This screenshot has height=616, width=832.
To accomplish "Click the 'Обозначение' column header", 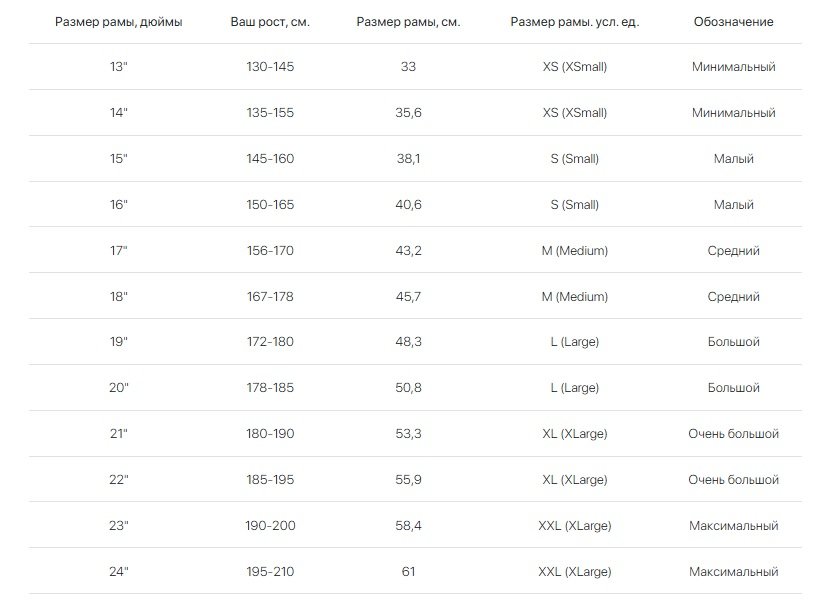I will click(733, 22).
